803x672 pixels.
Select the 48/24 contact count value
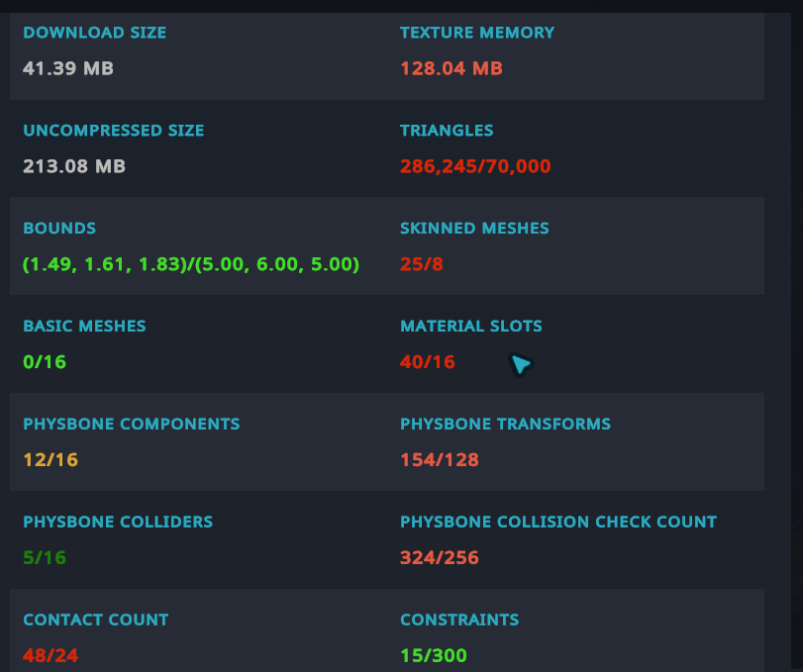coord(50,655)
